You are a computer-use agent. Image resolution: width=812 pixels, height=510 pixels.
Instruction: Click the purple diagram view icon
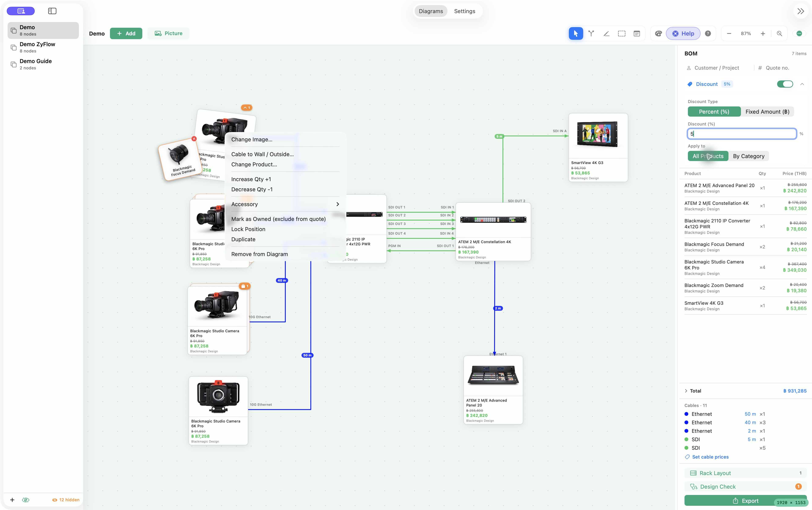[21, 11]
